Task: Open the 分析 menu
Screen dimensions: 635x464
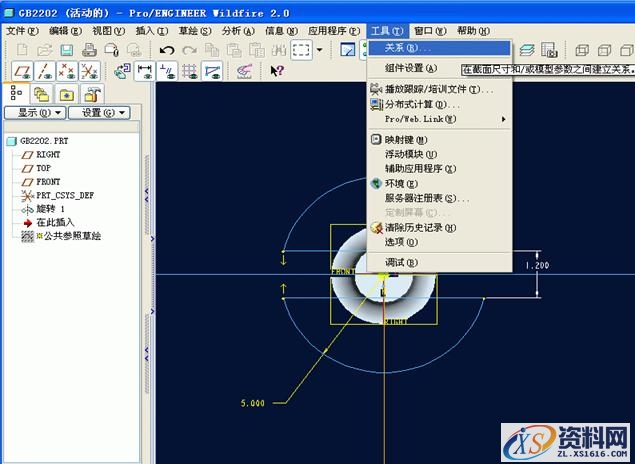Action: 238,31
